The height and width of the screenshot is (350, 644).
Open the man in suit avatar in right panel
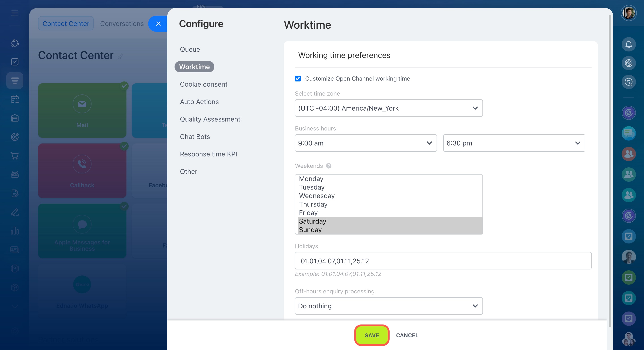pyautogui.click(x=629, y=257)
